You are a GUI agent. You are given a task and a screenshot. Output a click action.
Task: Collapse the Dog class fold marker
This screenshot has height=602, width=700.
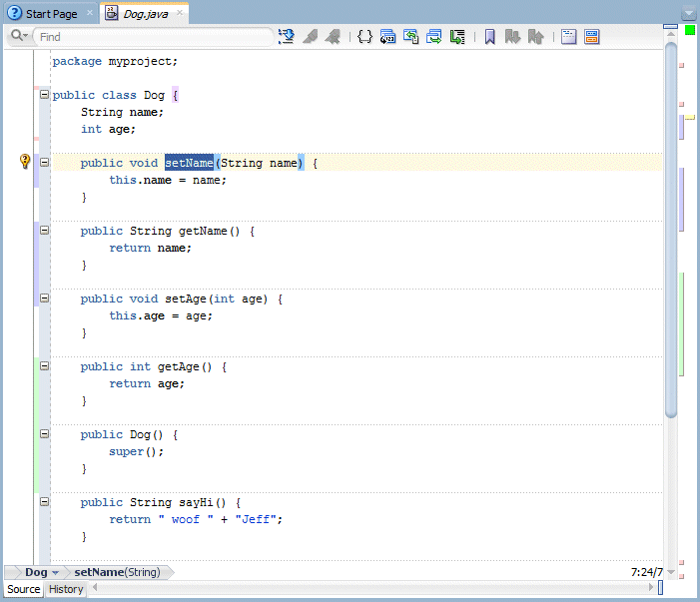[44, 94]
